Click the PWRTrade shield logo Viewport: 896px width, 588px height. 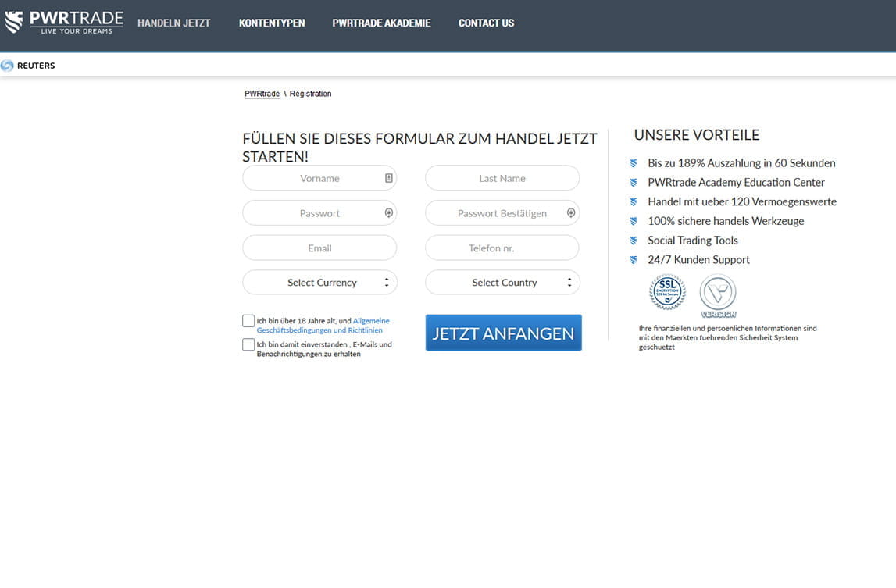tap(14, 23)
